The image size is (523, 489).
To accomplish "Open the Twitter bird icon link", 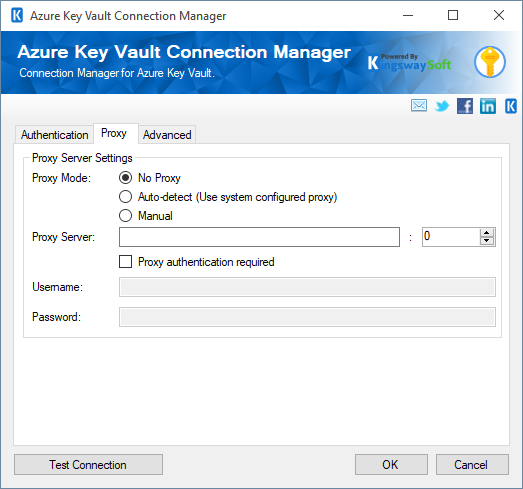I will (442, 106).
